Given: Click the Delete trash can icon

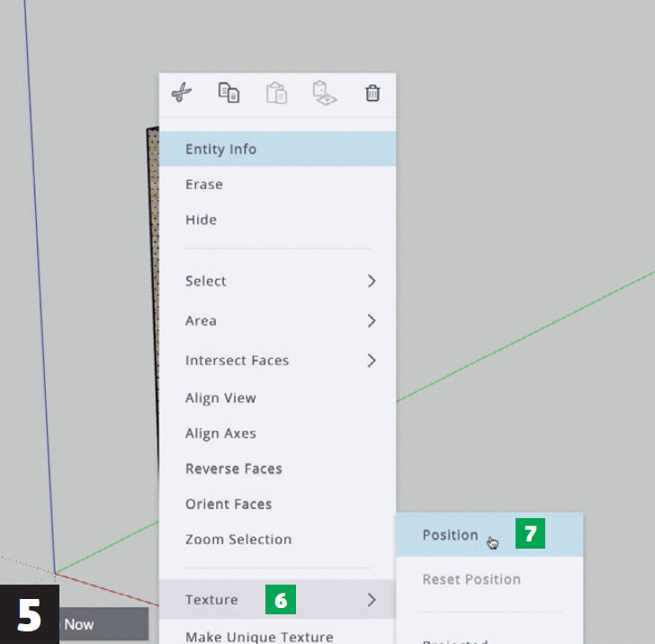Looking at the screenshot, I should (x=372, y=93).
